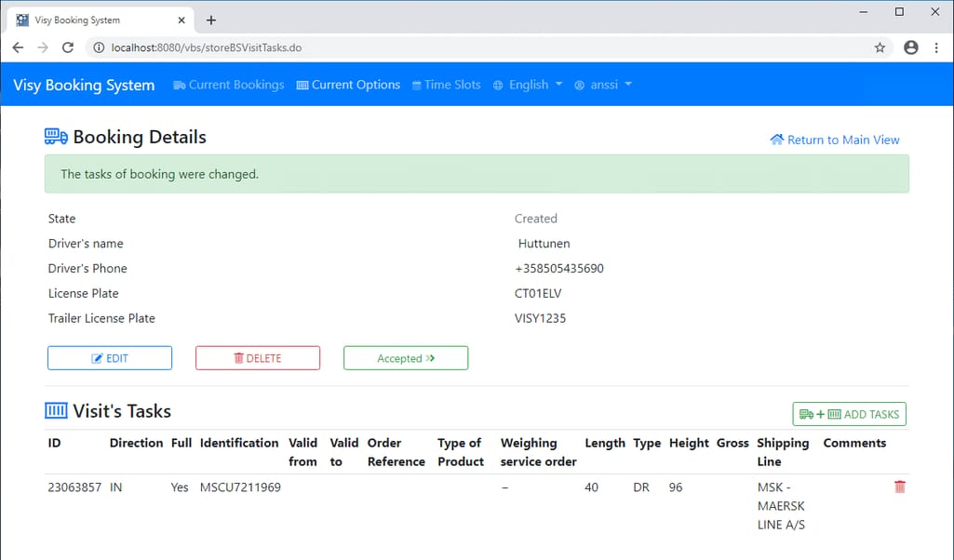Click the Accepted state button
This screenshot has height=560, width=954.
coord(406,358)
